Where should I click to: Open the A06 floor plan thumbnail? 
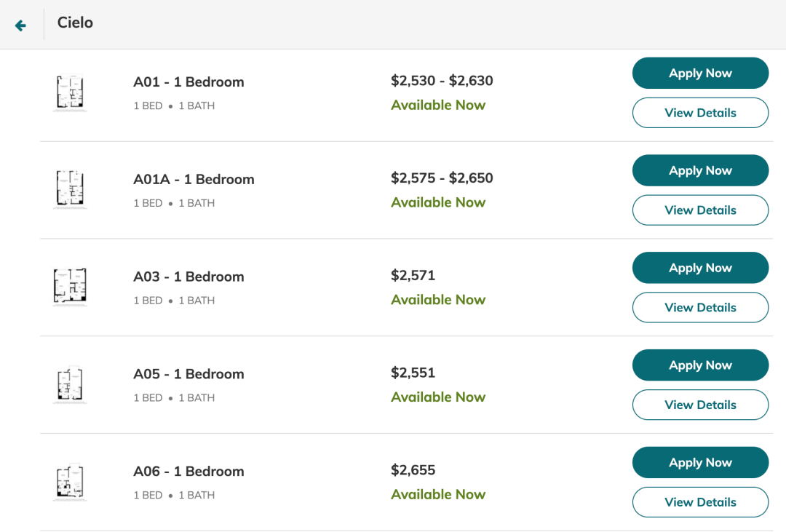pos(70,482)
